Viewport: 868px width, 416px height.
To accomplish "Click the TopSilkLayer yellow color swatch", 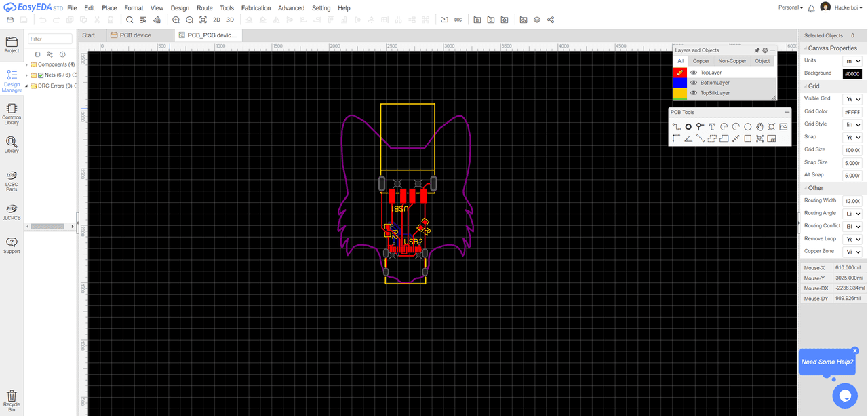I will click(679, 93).
